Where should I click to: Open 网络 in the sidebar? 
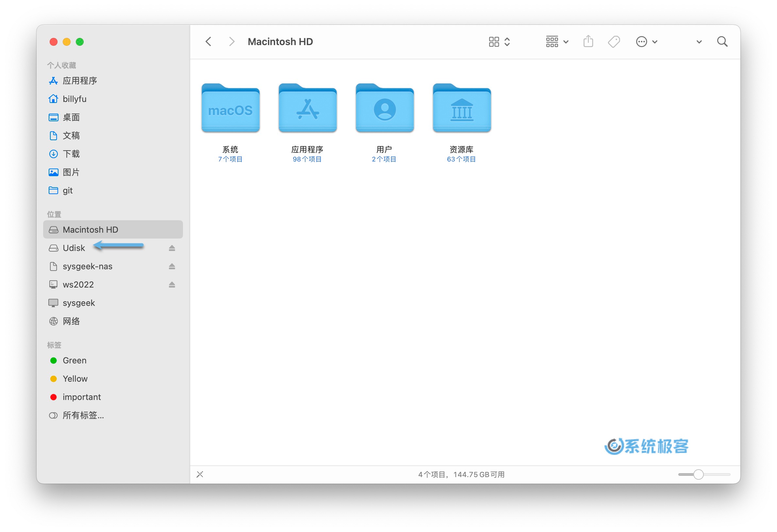[x=113, y=321]
